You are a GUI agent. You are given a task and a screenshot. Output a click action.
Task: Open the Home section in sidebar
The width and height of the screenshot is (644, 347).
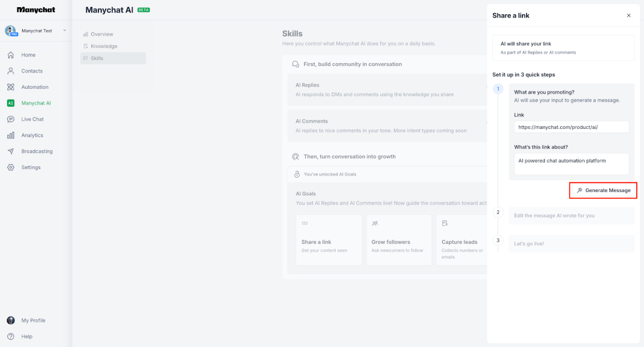click(27, 55)
